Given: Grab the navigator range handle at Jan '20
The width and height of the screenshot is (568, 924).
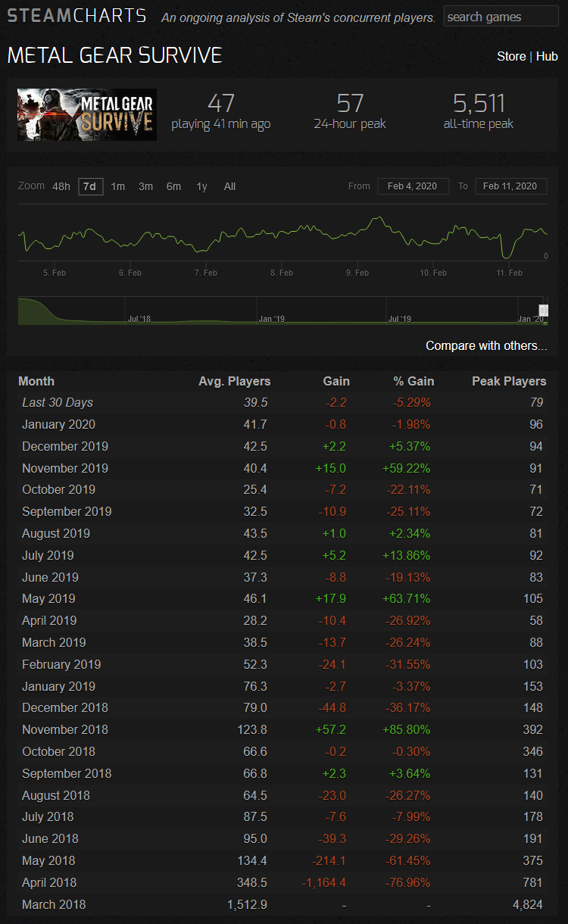Looking at the screenshot, I should tap(543, 310).
